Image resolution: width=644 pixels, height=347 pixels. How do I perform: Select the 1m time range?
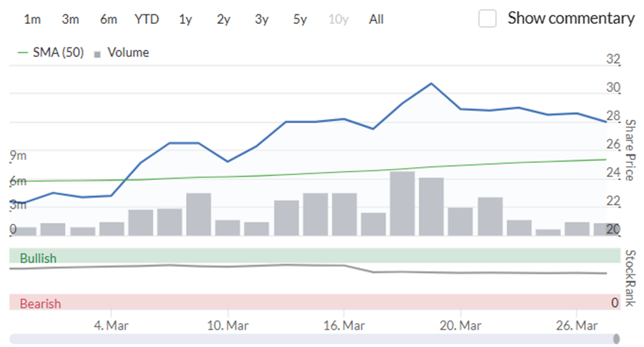32,19
